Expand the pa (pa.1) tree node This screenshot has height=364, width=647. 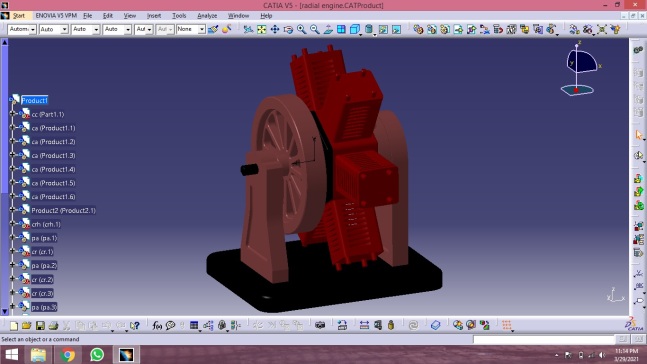(12, 237)
